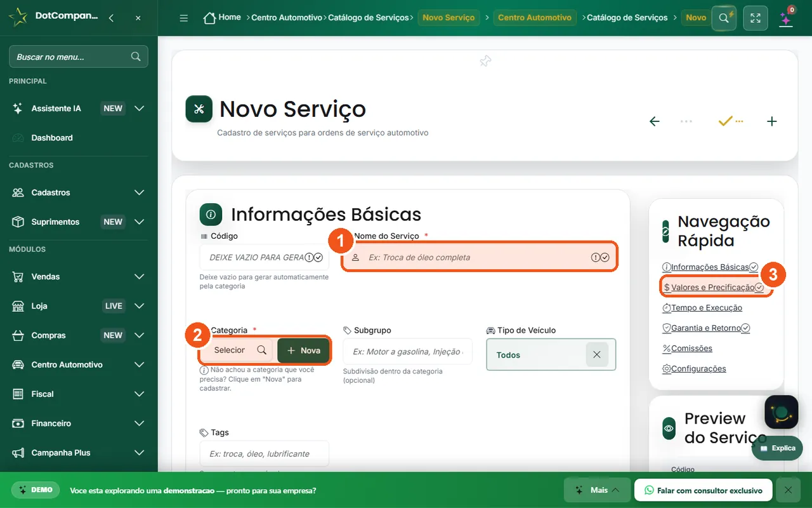
Task: Go to Garantia e Retorno link
Action: tap(706, 328)
